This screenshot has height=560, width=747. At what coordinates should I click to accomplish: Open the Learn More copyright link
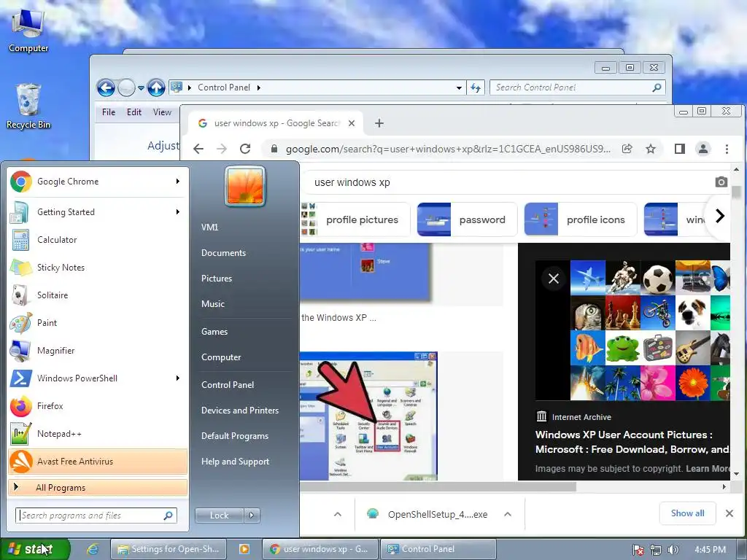point(708,469)
